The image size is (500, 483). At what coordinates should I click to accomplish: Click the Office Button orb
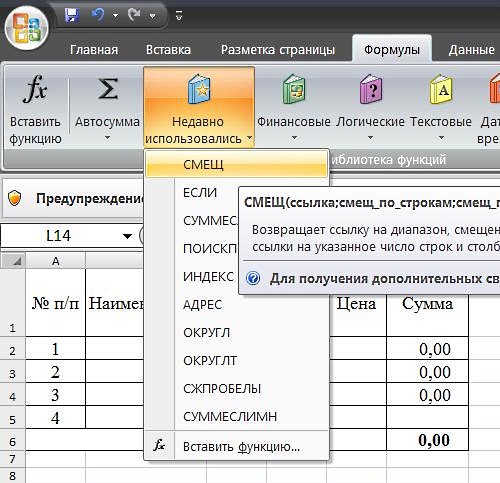click(x=27, y=28)
